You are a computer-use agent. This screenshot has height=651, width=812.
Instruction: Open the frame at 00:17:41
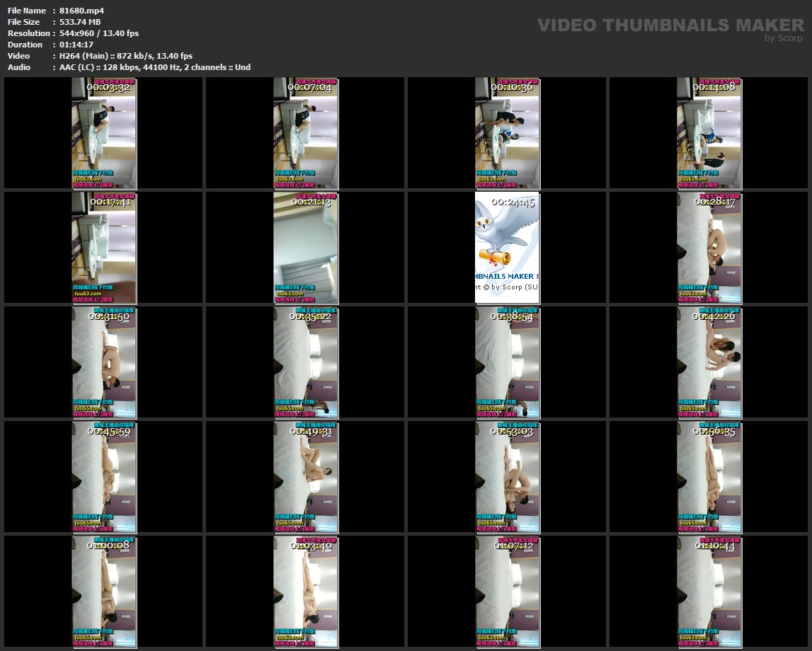click(103, 248)
